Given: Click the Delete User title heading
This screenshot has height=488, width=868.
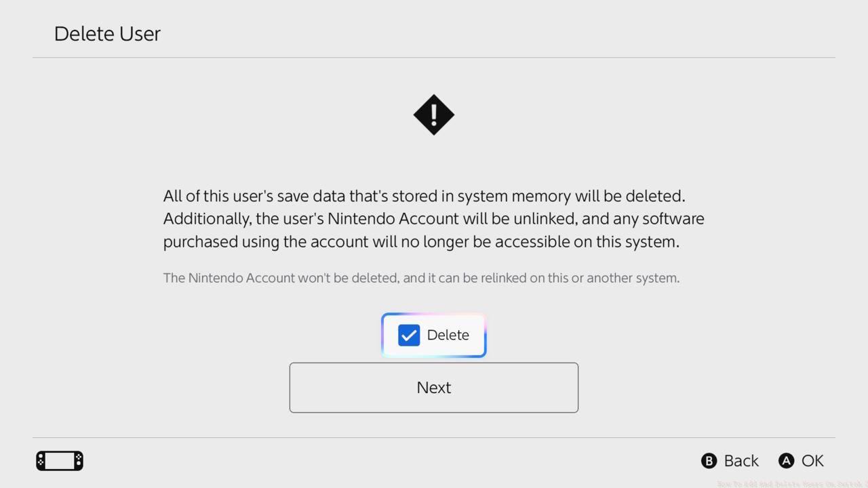Looking at the screenshot, I should [x=107, y=33].
